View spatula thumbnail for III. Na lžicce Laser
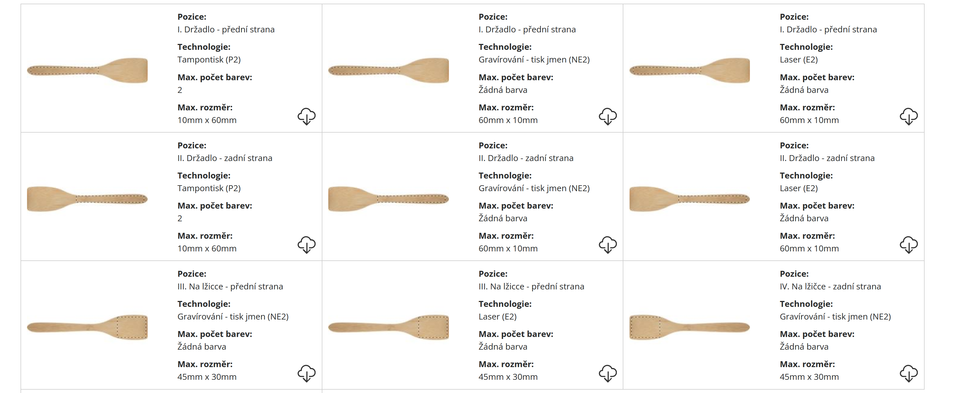The height and width of the screenshot is (393, 980). click(x=388, y=327)
